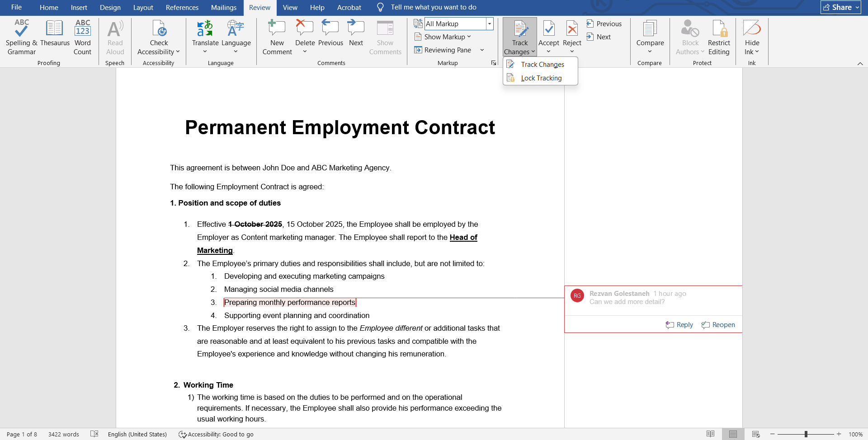Click the zoom in plus button
Viewport: 868px width, 440px height.
click(x=839, y=434)
